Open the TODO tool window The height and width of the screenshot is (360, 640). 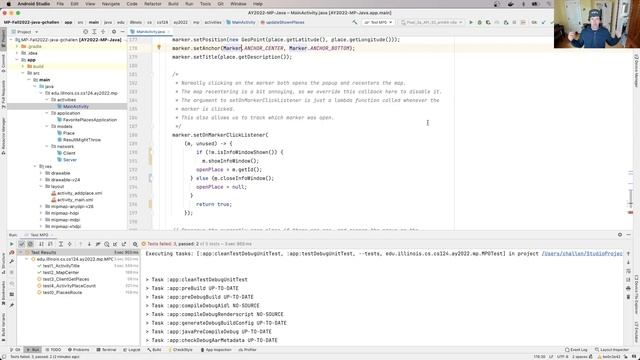coord(53,350)
